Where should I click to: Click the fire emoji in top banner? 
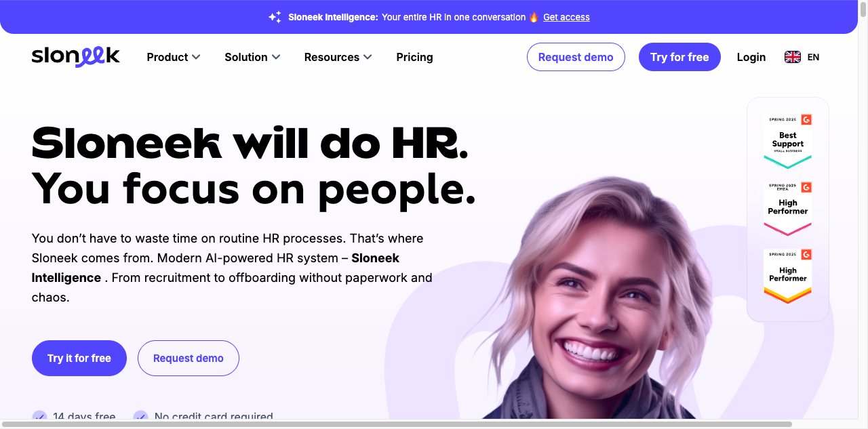pyautogui.click(x=534, y=17)
